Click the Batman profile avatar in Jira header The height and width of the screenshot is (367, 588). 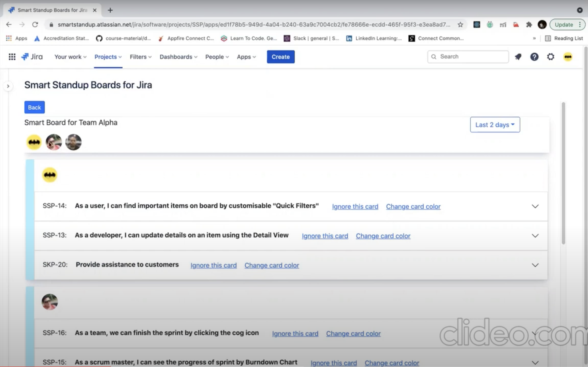click(568, 57)
